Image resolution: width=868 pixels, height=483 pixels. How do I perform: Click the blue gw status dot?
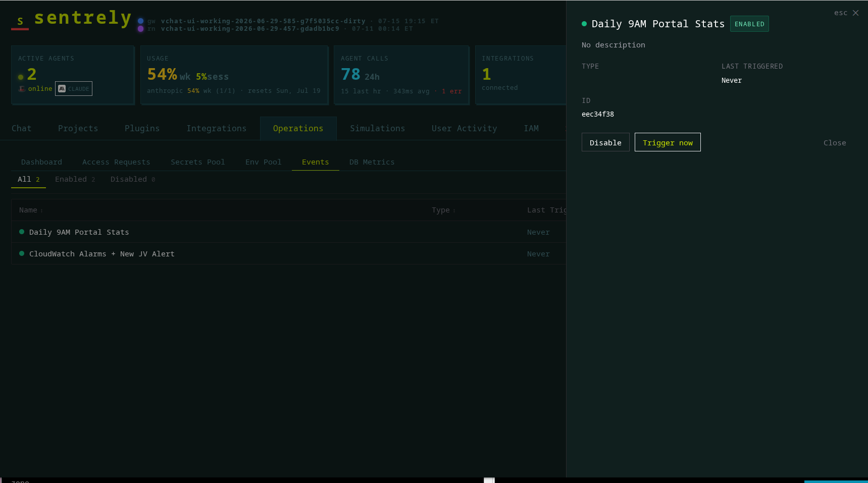click(141, 21)
